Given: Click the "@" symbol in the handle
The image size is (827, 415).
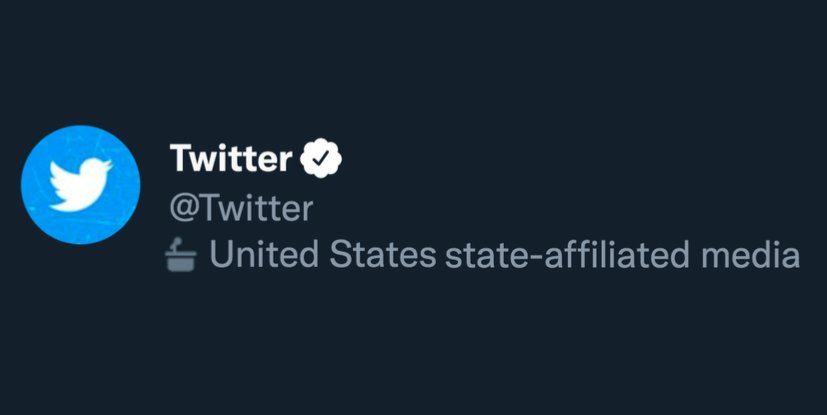Looking at the screenshot, I should click(x=183, y=209).
